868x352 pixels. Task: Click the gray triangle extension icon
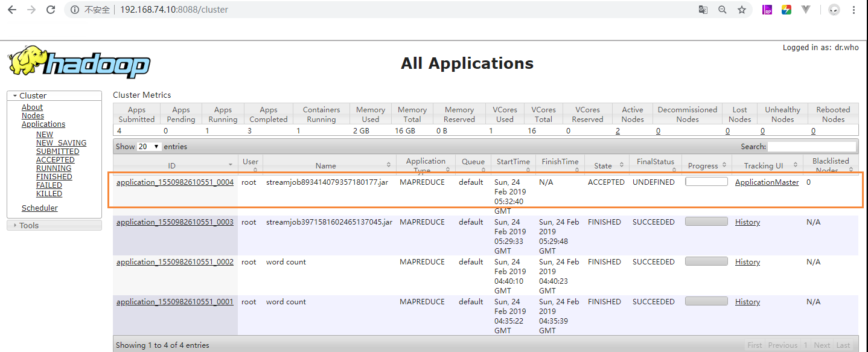pyautogui.click(x=806, y=10)
